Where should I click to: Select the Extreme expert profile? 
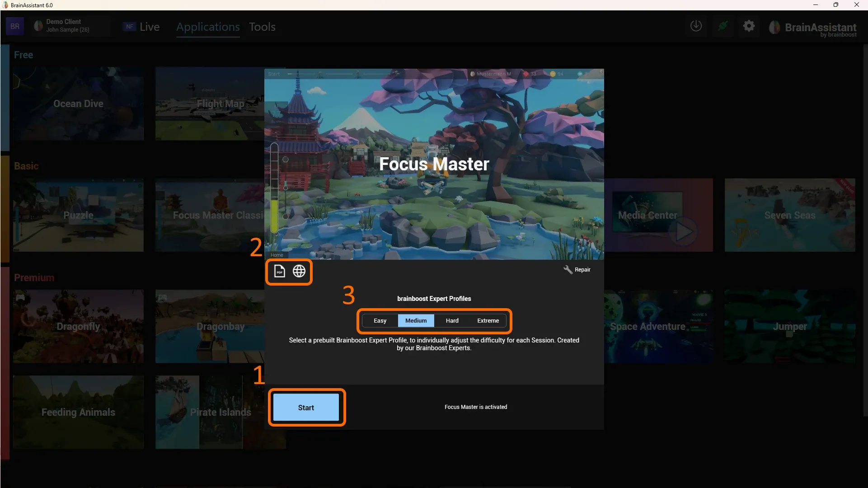point(488,321)
